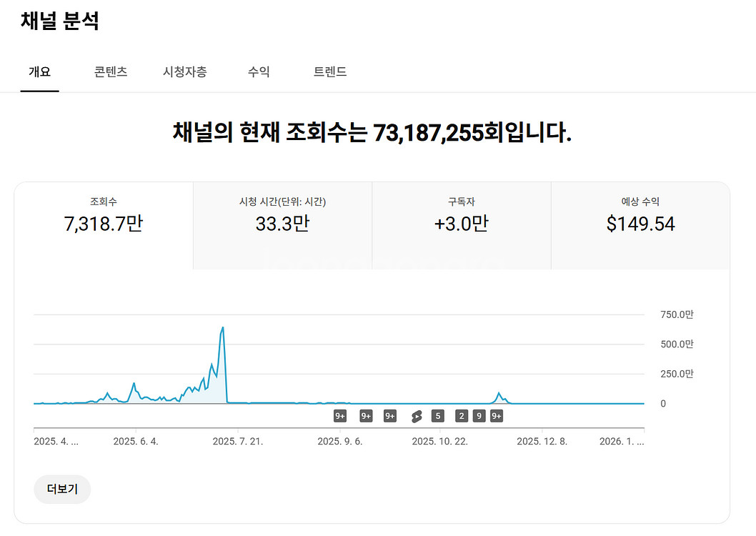Click the video marker labeled 9

479,417
